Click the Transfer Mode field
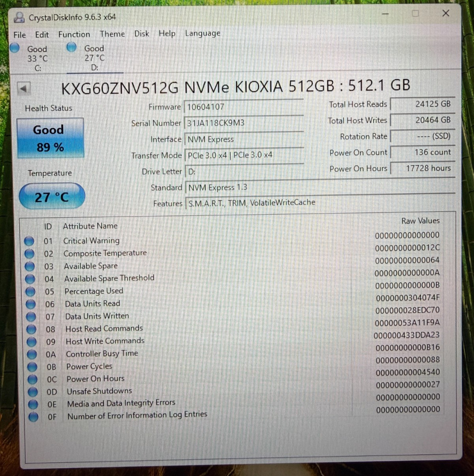474x476 pixels. click(x=244, y=155)
